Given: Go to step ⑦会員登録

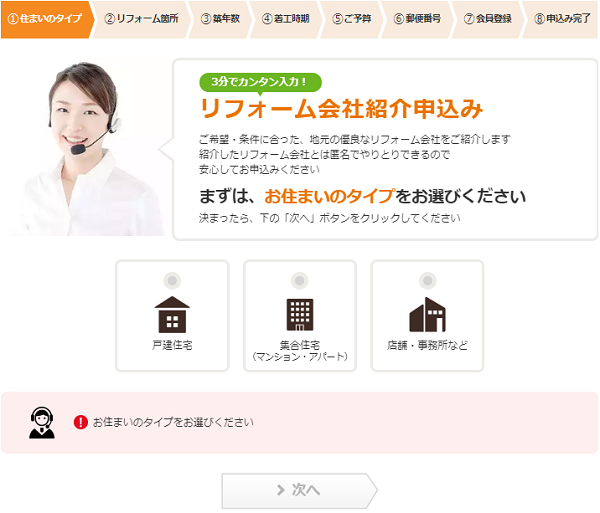Looking at the screenshot, I should 488,19.
